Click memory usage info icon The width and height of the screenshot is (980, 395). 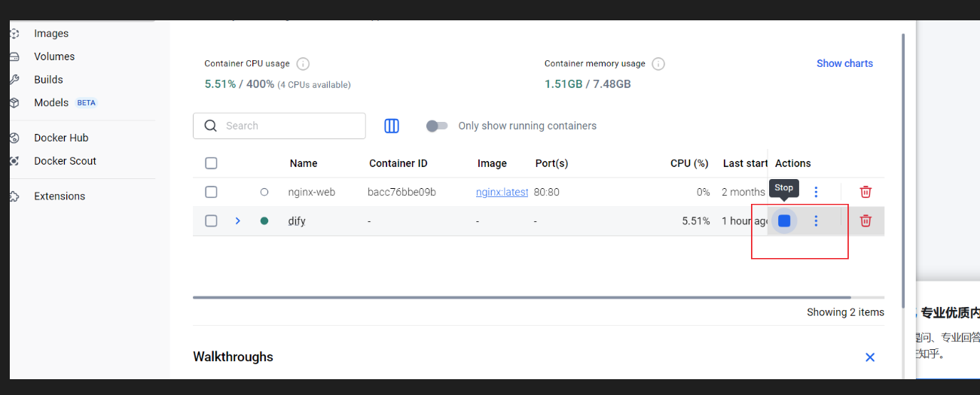[658, 64]
